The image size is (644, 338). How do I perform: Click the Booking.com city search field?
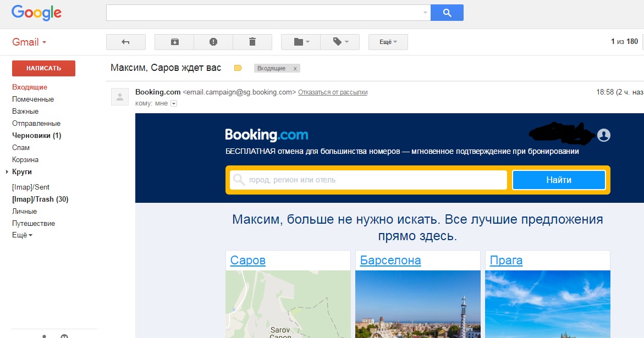[x=368, y=180]
